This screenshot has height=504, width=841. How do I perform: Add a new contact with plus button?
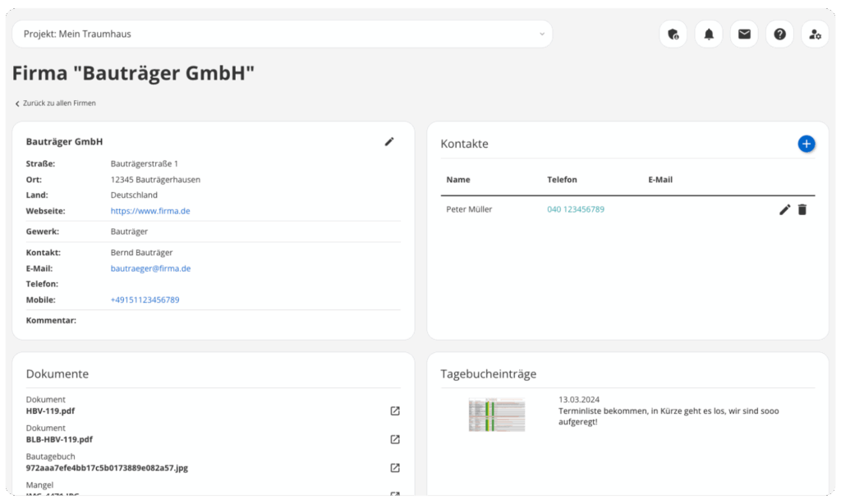coord(806,144)
